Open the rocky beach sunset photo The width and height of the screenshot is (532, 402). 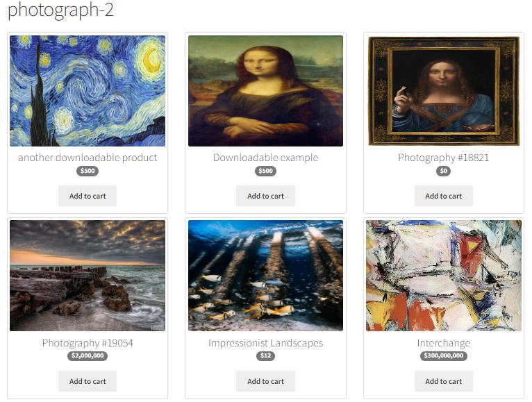click(88, 276)
